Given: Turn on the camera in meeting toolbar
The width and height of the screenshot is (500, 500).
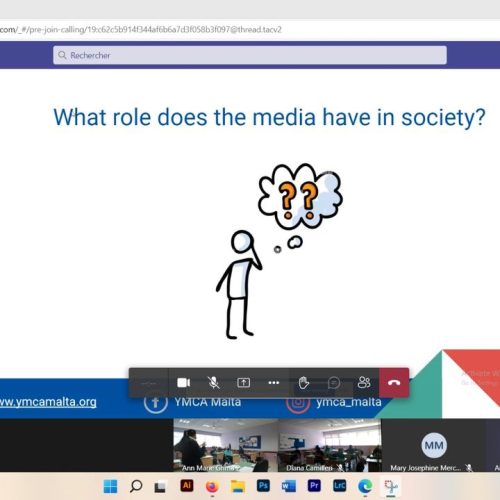Looking at the screenshot, I should pyautogui.click(x=184, y=383).
